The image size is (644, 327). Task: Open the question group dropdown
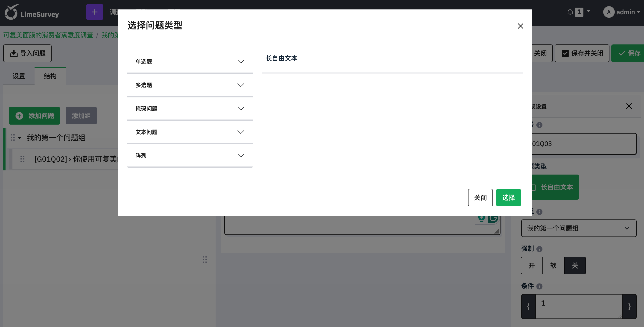[579, 228]
